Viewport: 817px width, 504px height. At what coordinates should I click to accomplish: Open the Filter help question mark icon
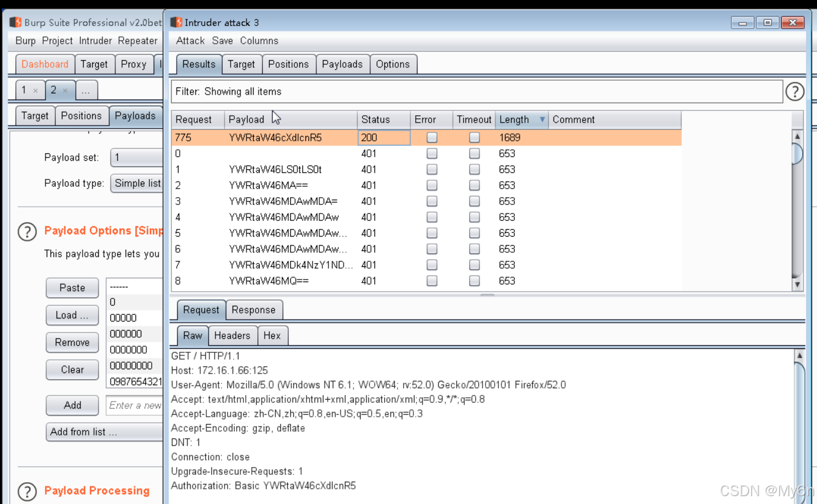[x=795, y=92]
